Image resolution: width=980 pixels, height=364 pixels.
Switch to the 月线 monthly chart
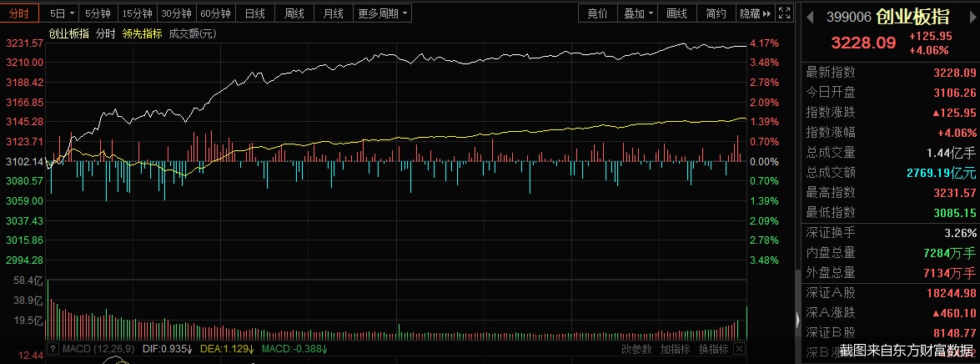tap(333, 13)
